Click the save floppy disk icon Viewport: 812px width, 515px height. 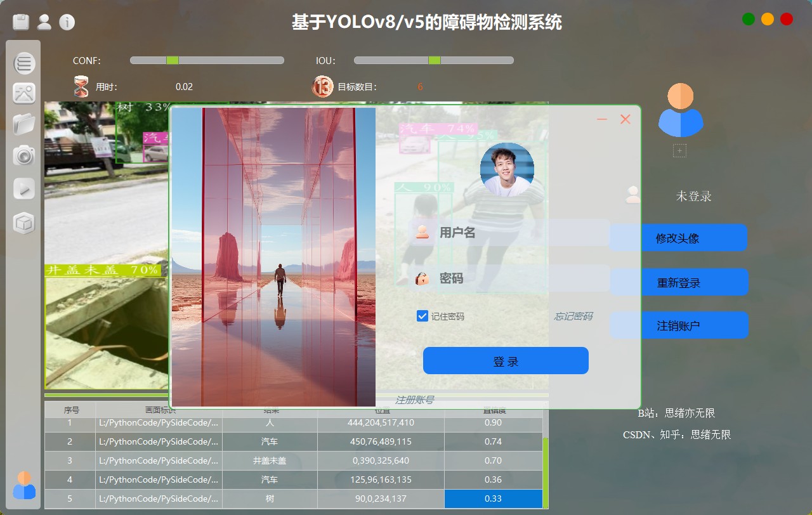click(22, 22)
